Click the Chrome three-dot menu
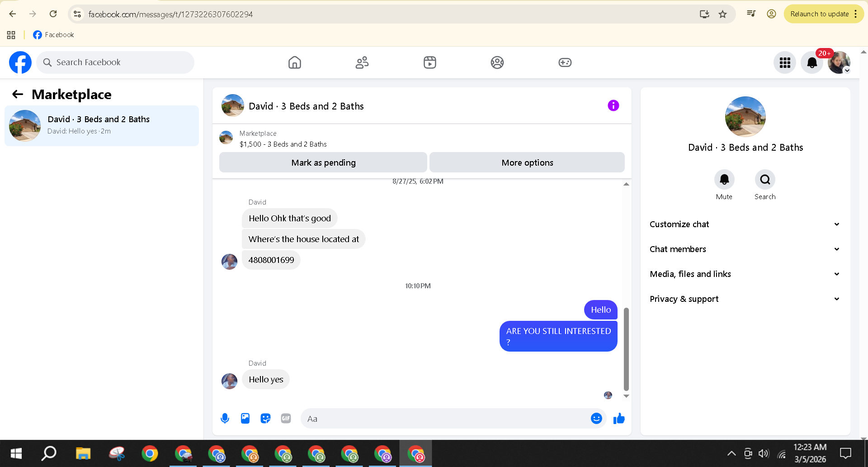Screen dimensions: 868x467 [856, 14]
